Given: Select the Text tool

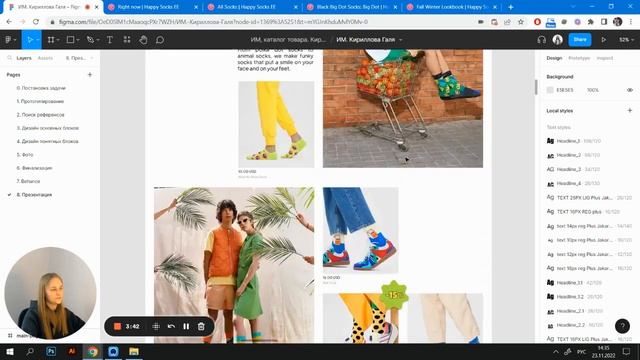Looking at the screenshot, I should 110,40.
